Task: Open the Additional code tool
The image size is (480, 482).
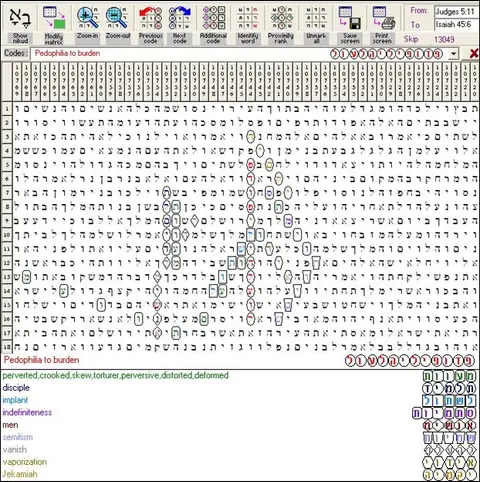Action: (213, 18)
